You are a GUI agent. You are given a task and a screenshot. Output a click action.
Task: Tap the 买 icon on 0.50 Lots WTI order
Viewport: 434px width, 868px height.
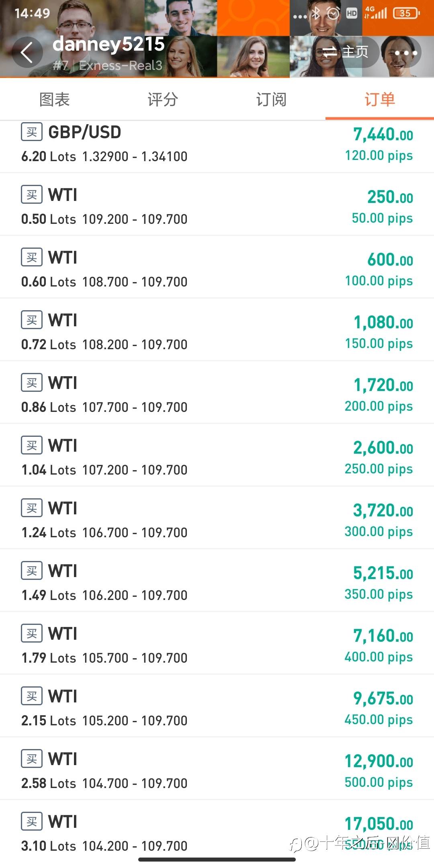[32, 195]
